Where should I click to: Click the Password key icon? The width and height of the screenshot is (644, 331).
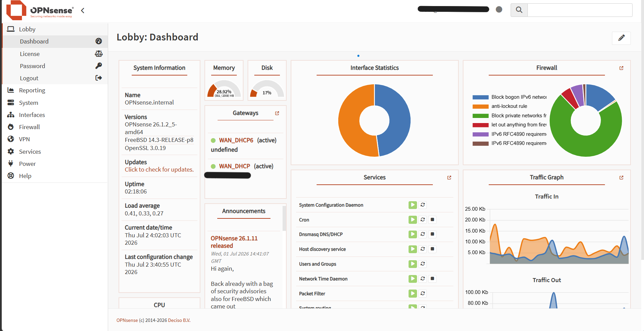(x=99, y=66)
